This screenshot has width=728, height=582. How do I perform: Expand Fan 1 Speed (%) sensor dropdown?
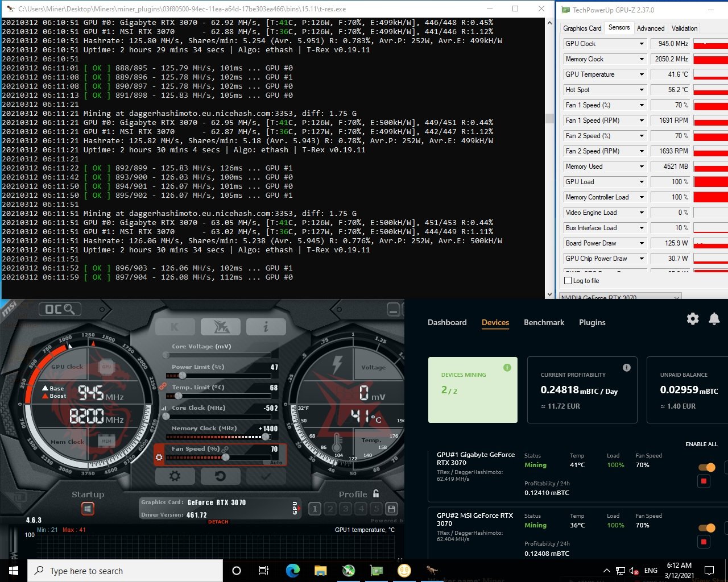click(x=642, y=105)
